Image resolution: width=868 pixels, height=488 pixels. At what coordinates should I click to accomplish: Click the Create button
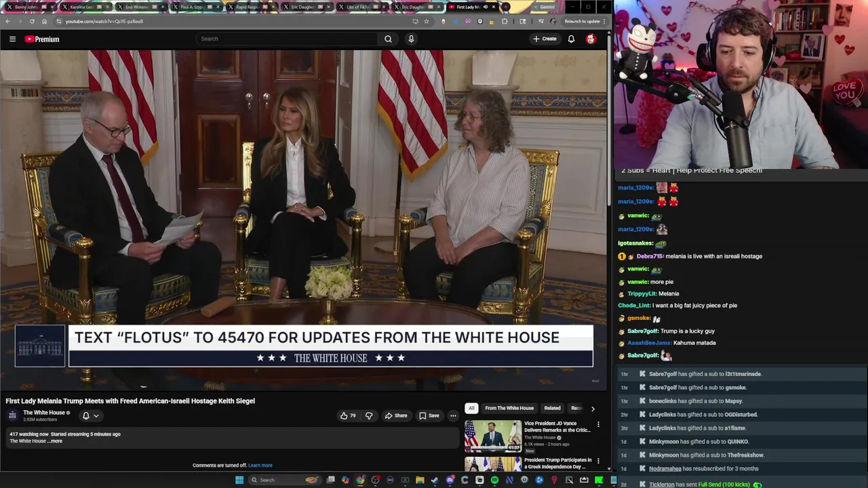(x=545, y=39)
